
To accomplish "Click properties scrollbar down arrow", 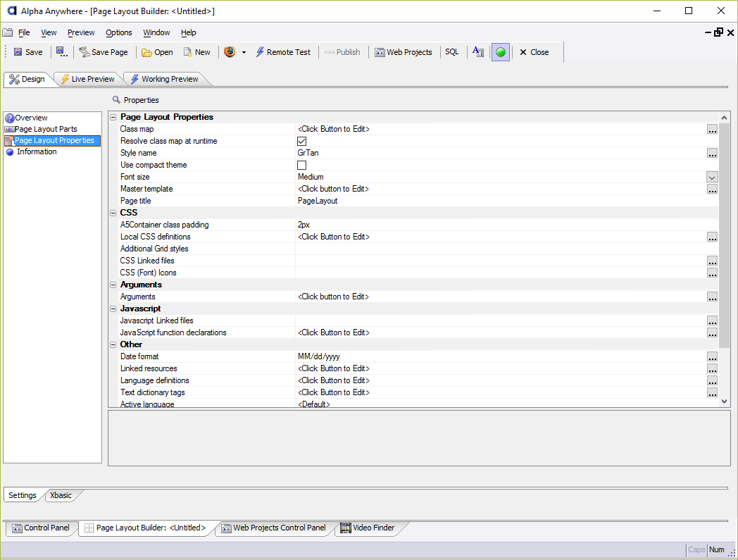I will coord(725,402).
